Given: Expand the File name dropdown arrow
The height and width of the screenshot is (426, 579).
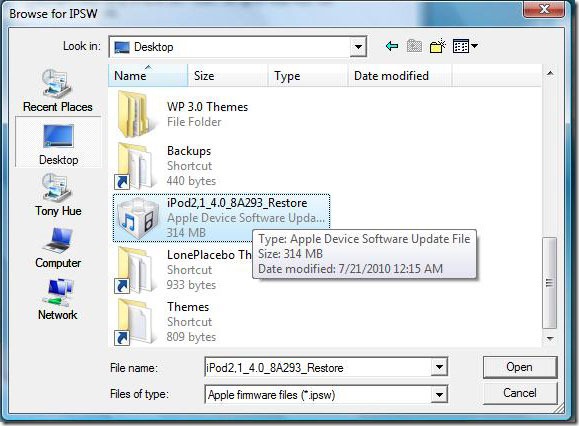Looking at the screenshot, I should [x=439, y=367].
